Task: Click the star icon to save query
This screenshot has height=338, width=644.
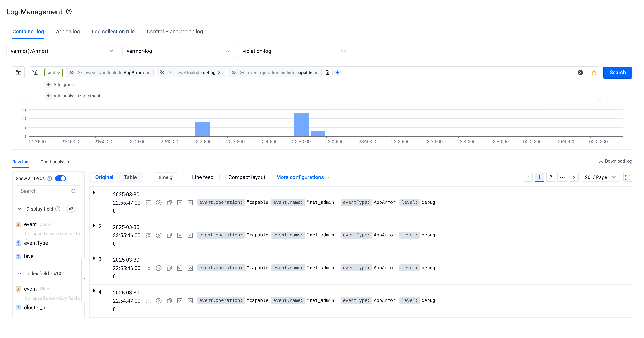Action: 594,72
